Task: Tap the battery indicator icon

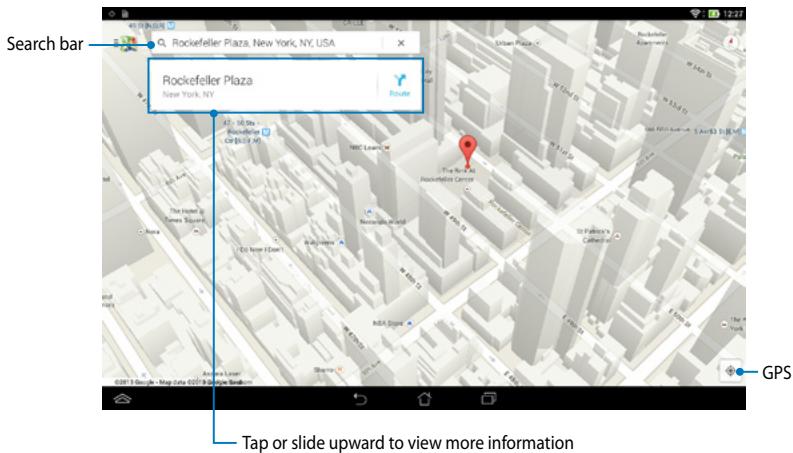Action: (x=714, y=14)
